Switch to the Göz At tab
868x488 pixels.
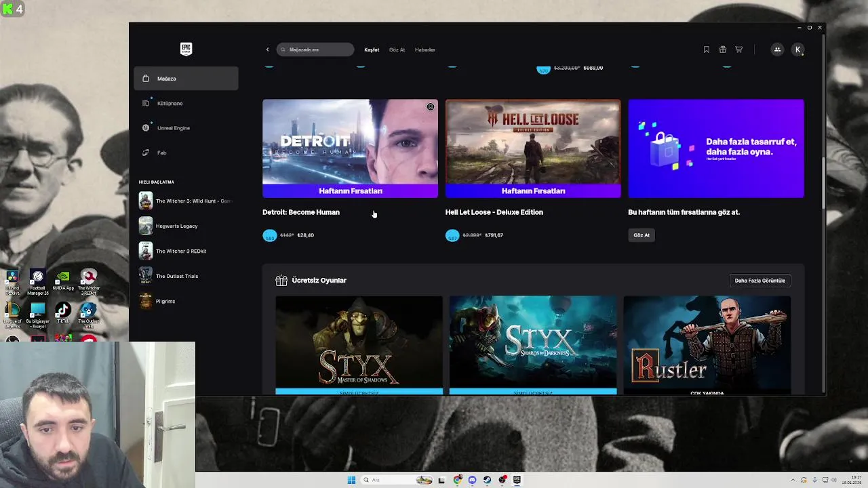(x=397, y=49)
